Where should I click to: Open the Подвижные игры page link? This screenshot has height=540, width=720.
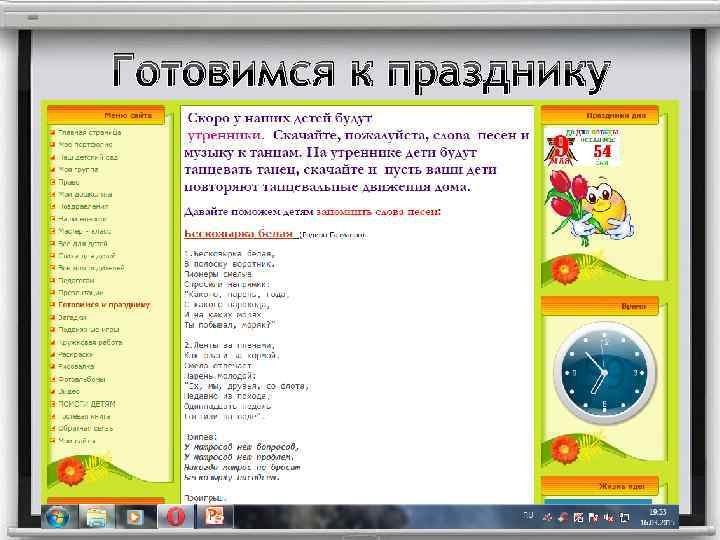pyautogui.click(x=89, y=330)
